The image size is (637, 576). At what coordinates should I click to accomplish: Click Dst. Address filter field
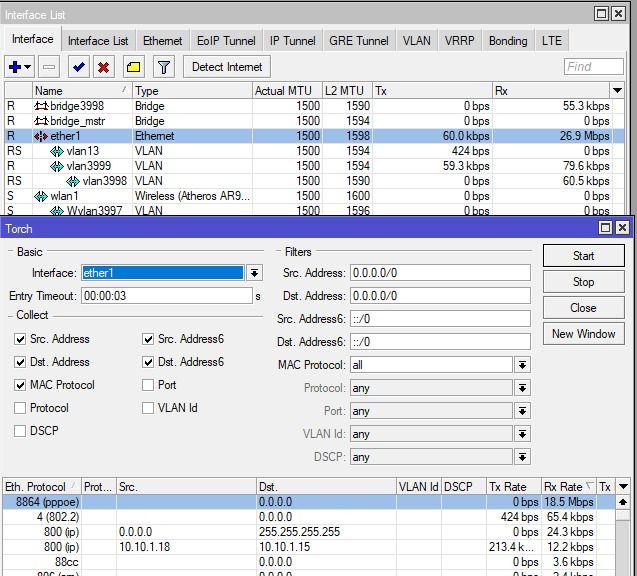point(440,296)
